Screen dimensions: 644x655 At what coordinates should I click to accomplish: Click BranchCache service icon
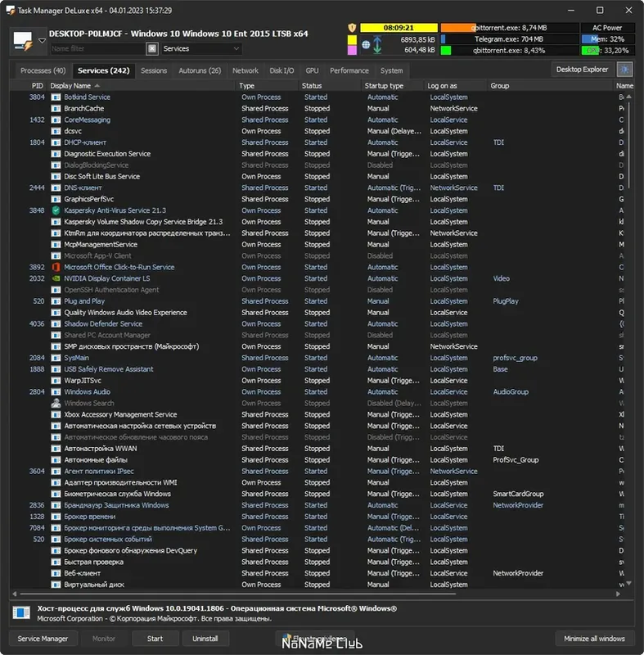tap(56, 109)
